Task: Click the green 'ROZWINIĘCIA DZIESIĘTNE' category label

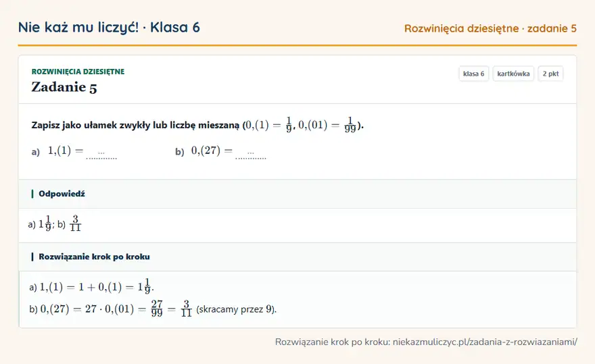Action: [x=78, y=72]
